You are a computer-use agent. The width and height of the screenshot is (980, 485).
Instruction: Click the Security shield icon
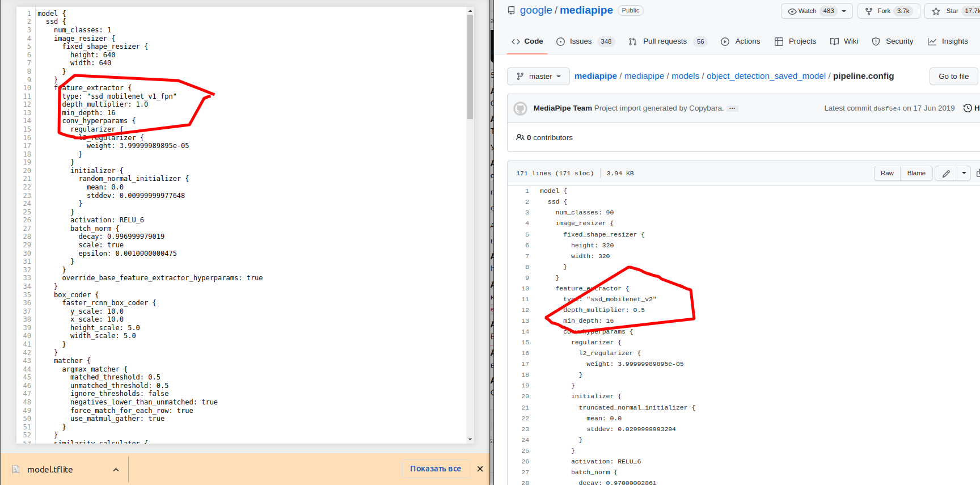click(876, 41)
